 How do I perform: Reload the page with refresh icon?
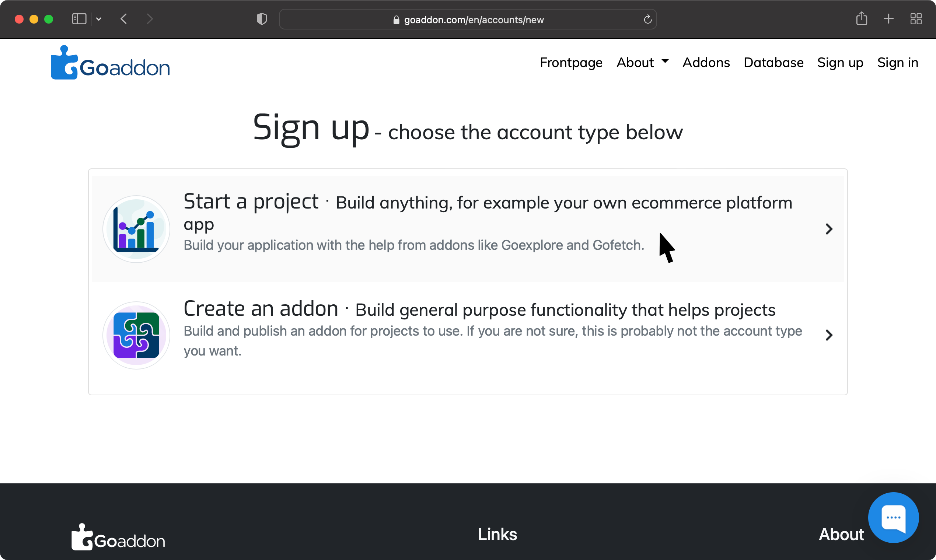pos(648,19)
